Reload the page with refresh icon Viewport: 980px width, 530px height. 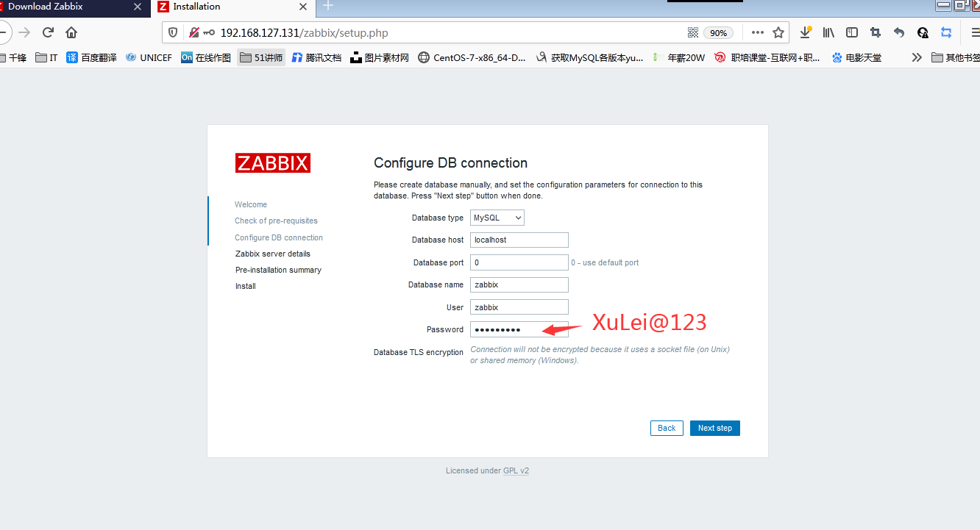(48, 32)
